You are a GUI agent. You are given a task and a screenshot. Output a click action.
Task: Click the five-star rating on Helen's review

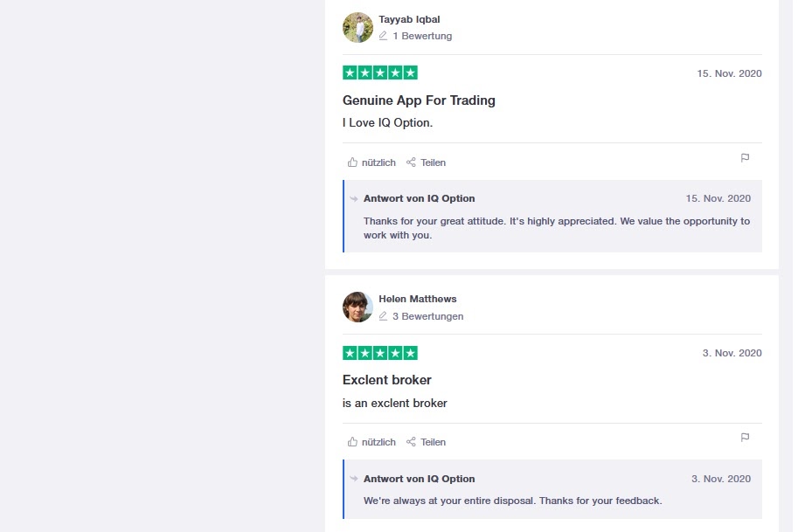[x=379, y=353]
